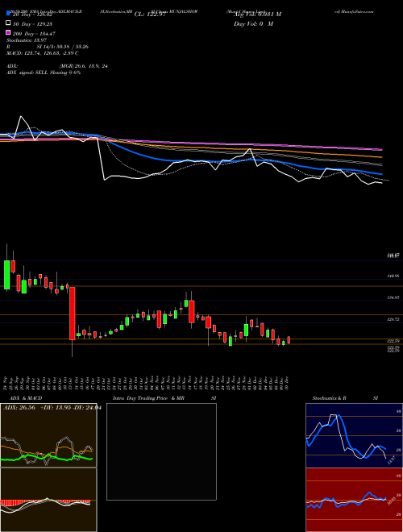Click the magenta 200 Day legend swatch

[8, 32]
